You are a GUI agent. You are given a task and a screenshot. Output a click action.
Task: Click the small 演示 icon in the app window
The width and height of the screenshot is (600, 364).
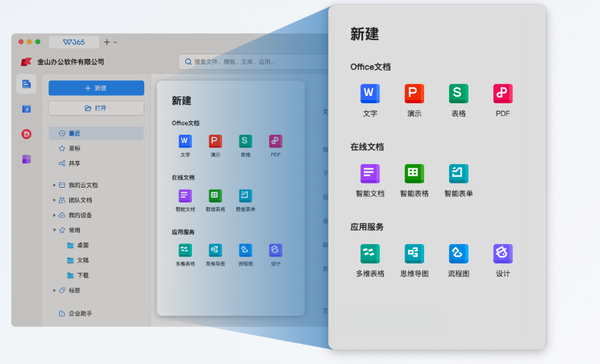point(215,141)
